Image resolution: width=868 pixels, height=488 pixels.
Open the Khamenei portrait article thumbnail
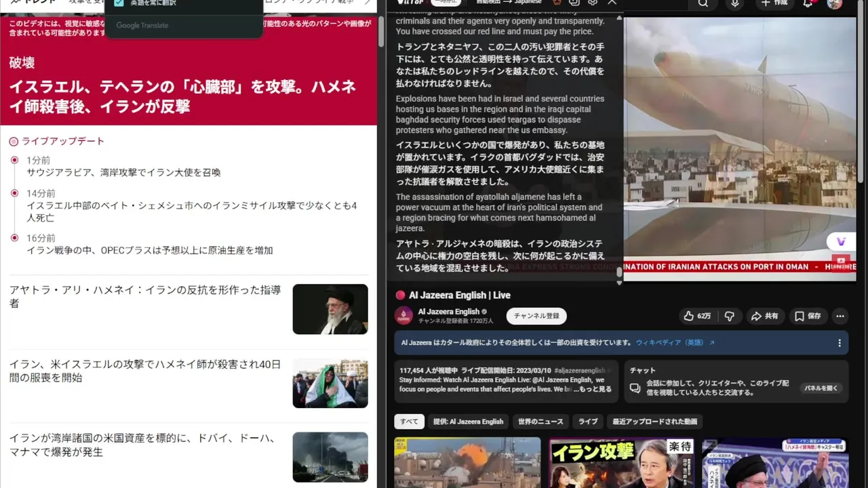[x=330, y=309]
